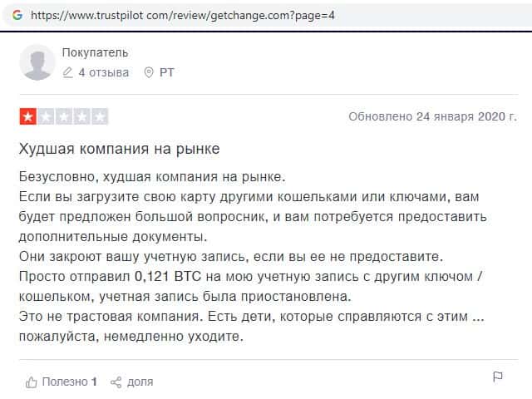Click the third gray rating star
Screen dimensions: 532x399
pyautogui.click(x=63, y=116)
